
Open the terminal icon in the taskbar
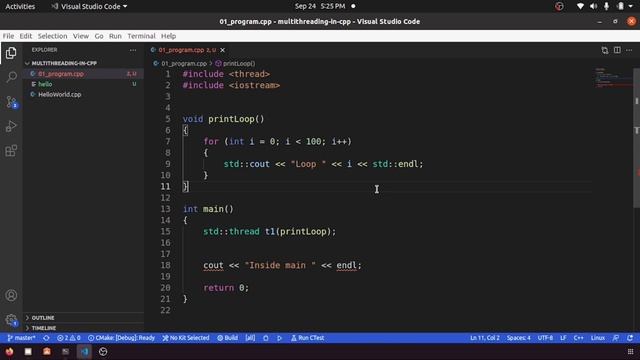pyautogui.click(x=65, y=351)
